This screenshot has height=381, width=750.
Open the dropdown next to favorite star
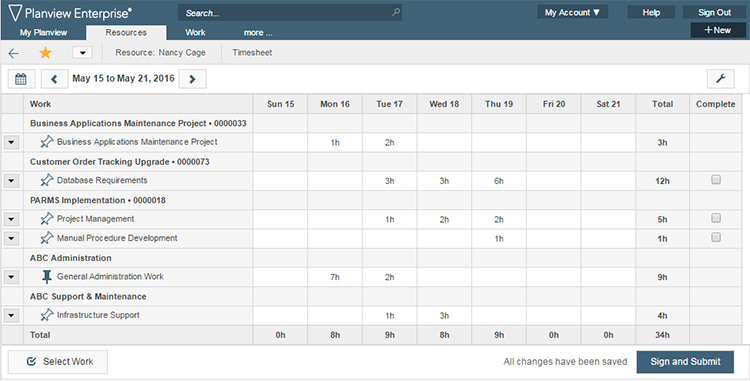click(82, 53)
